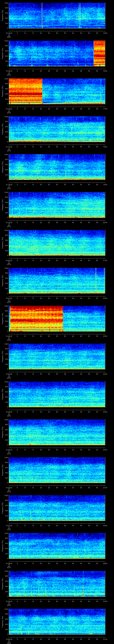
Task: Click the vertical spike near 46 seconds in the 19:29:00 panel
Action: [83, 584]
